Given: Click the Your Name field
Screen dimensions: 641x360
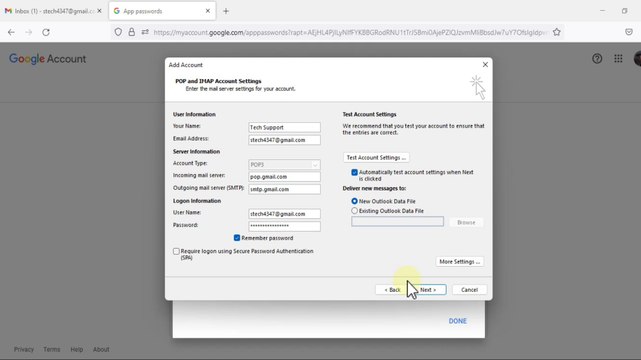Looking at the screenshot, I should pos(284,127).
